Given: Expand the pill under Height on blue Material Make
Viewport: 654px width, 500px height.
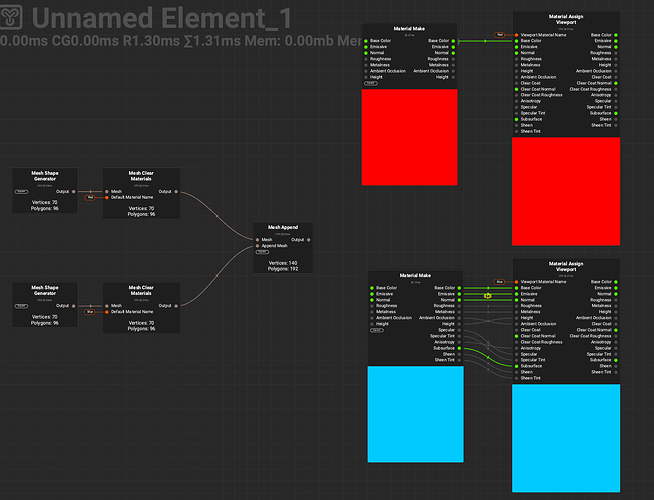Looking at the screenshot, I should coord(377,330).
